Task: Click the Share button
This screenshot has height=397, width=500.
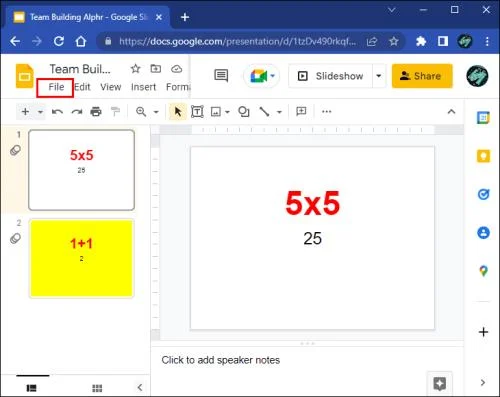Action: point(422,76)
